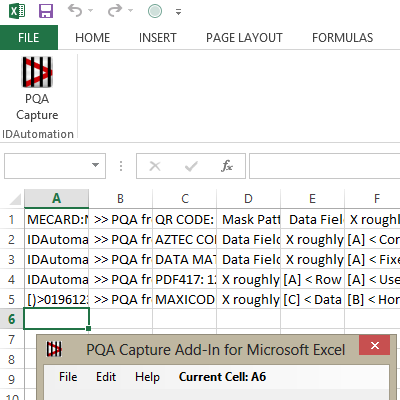
Task: Select cell D1 reading Mask Patt
Action: [248, 219]
